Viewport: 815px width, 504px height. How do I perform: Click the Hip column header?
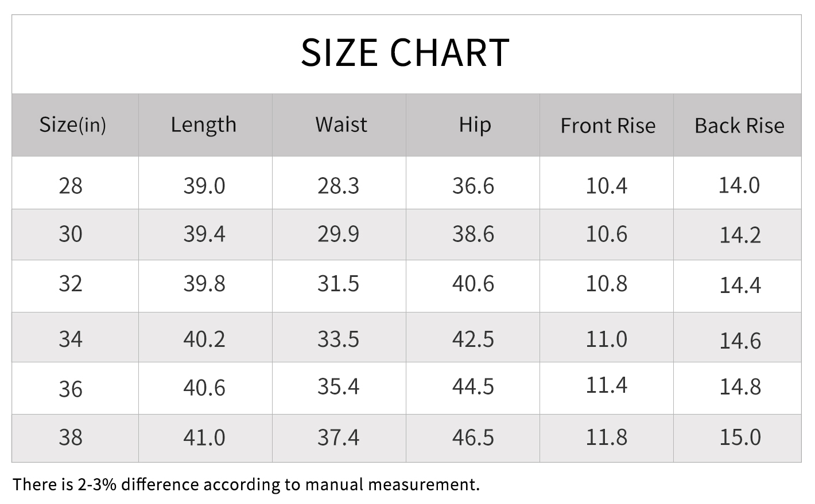coord(475,124)
